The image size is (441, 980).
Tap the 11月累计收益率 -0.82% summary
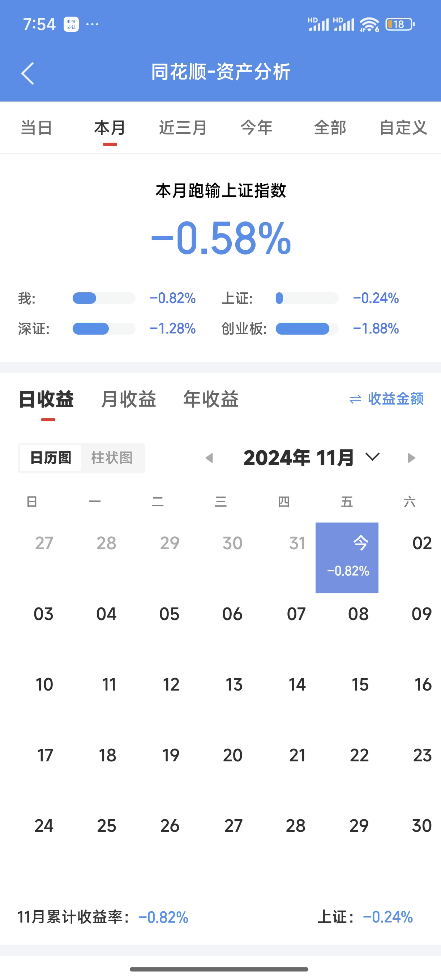point(103,917)
